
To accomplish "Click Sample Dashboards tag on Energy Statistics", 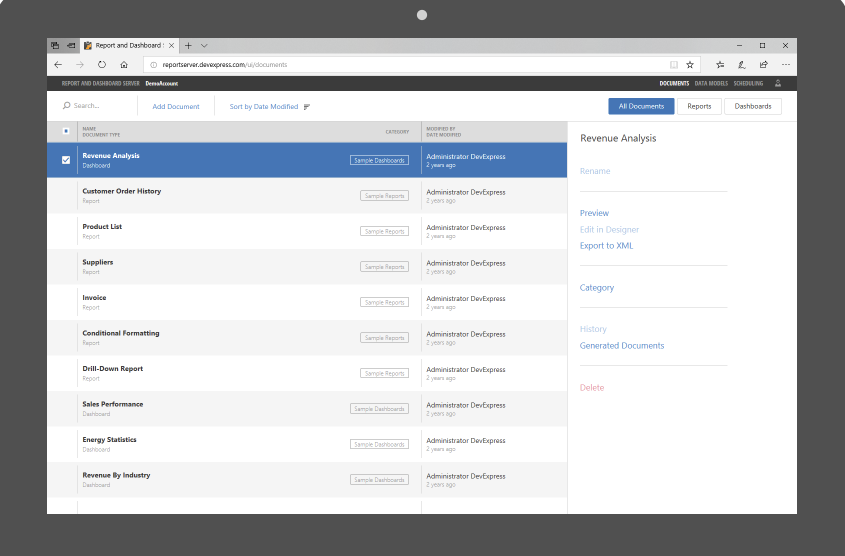I will click(x=379, y=444).
